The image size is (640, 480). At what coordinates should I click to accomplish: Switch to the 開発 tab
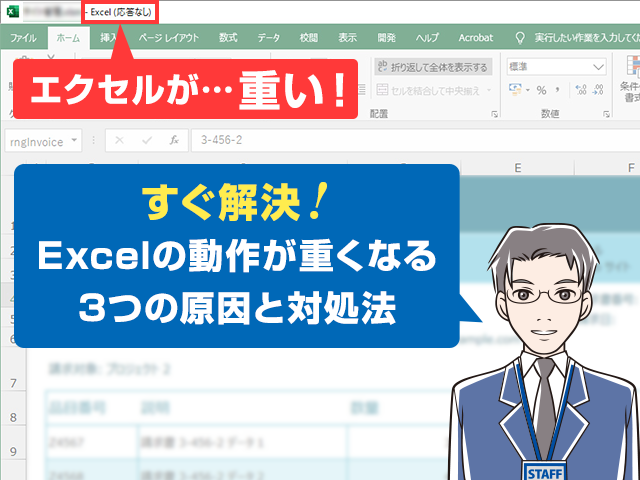point(387,38)
